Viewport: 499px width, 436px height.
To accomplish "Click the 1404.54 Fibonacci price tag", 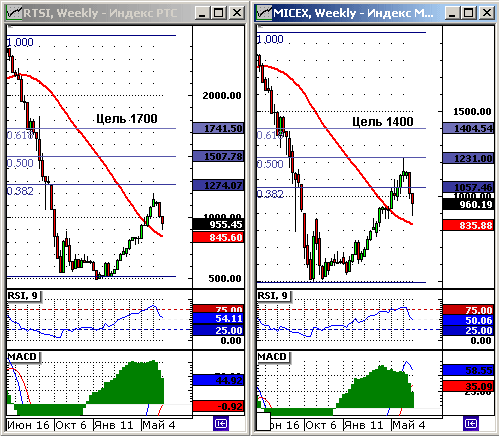I will click(x=468, y=128).
